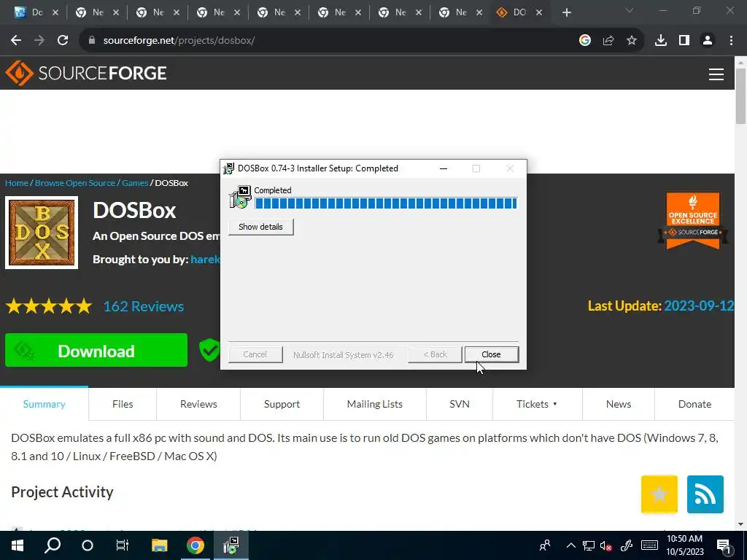
Task: Click the browser forward arrow
Action: tap(39, 41)
